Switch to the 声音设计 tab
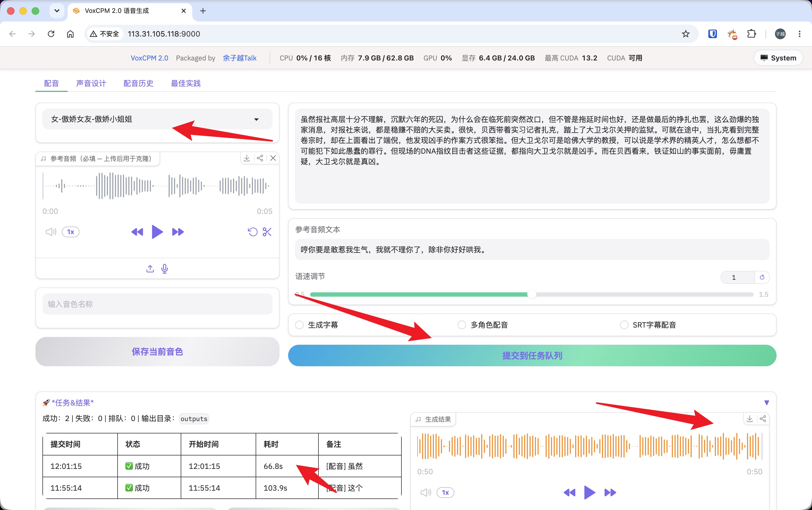 [91, 83]
